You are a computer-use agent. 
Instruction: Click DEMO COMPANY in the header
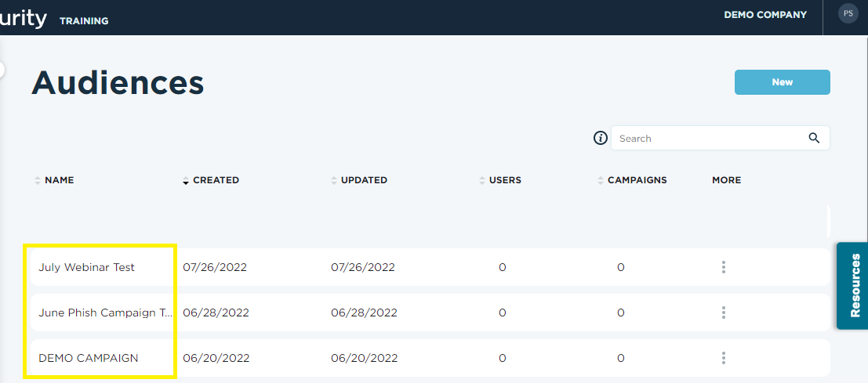coord(765,15)
